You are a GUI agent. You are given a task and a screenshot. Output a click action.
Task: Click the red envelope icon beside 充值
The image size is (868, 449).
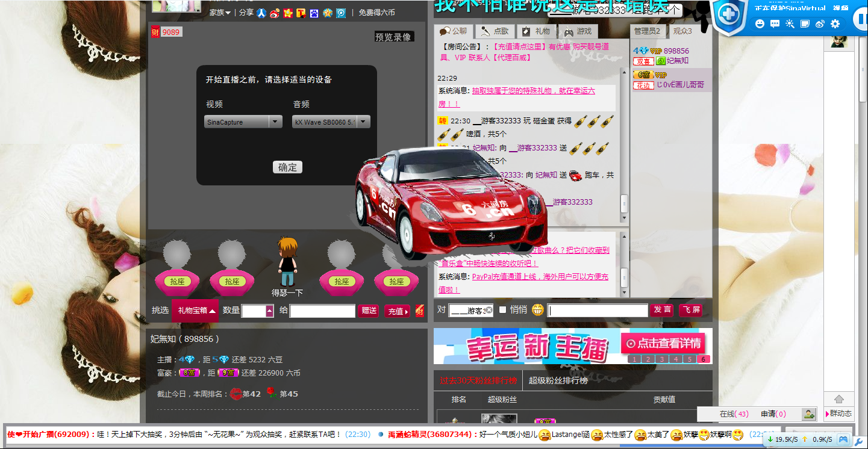pos(419,311)
